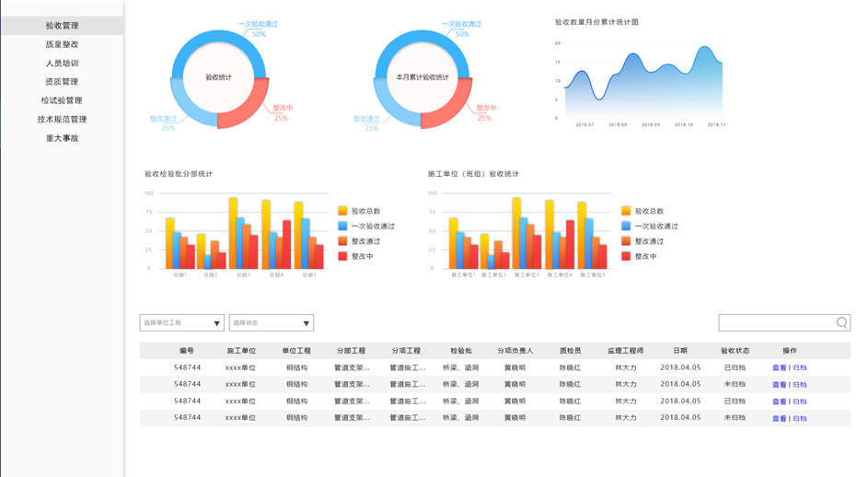Click the 施工单位2 axis label on the bar chart
868x477 pixels.
pyautogui.click(x=493, y=274)
